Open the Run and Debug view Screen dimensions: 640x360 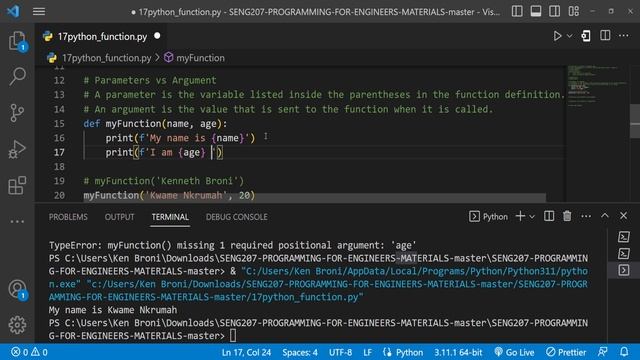click(x=17, y=149)
